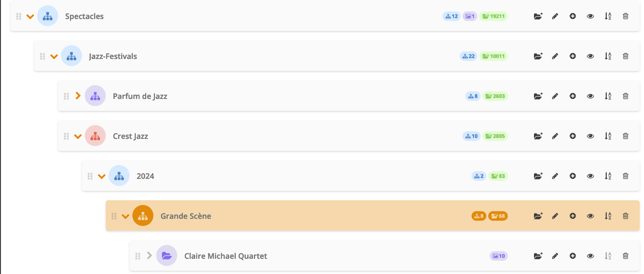This screenshot has height=274, width=644.
Task: Sort Crest Jazz children alphabetically
Action: pyautogui.click(x=608, y=136)
